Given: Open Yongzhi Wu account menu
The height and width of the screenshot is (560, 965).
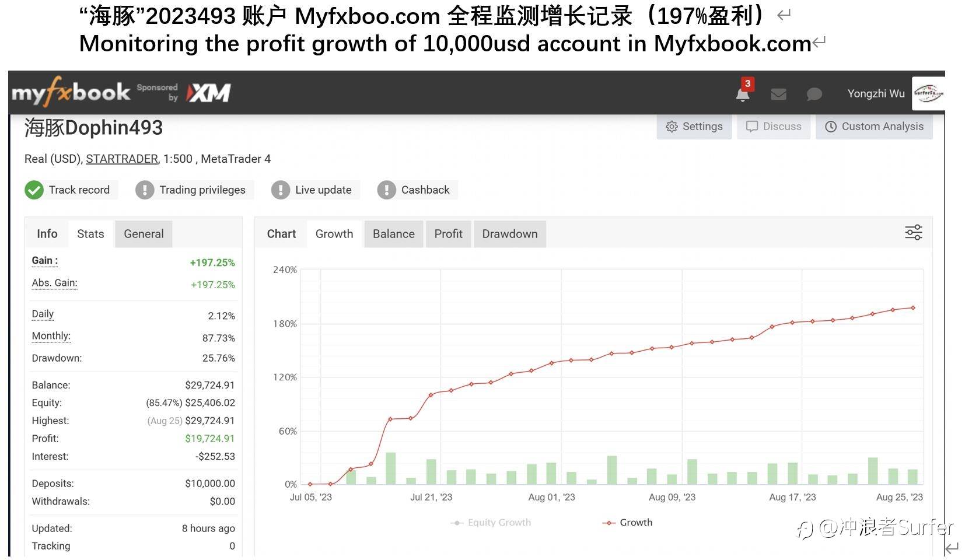Looking at the screenshot, I should coord(876,93).
